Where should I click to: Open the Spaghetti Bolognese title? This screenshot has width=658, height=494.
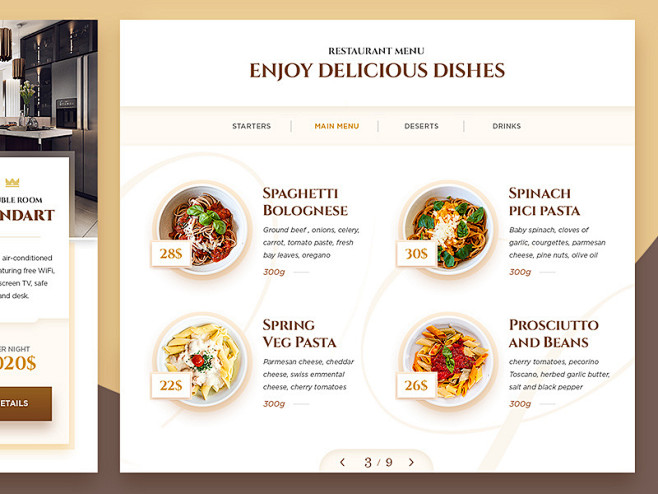[x=305, y=202]
